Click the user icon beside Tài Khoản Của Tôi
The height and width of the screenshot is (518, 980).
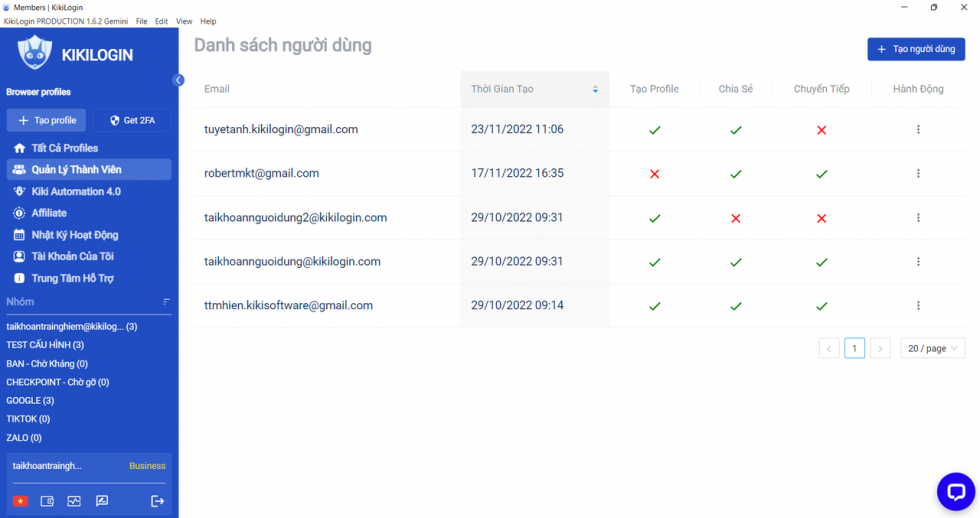(19, 256)
